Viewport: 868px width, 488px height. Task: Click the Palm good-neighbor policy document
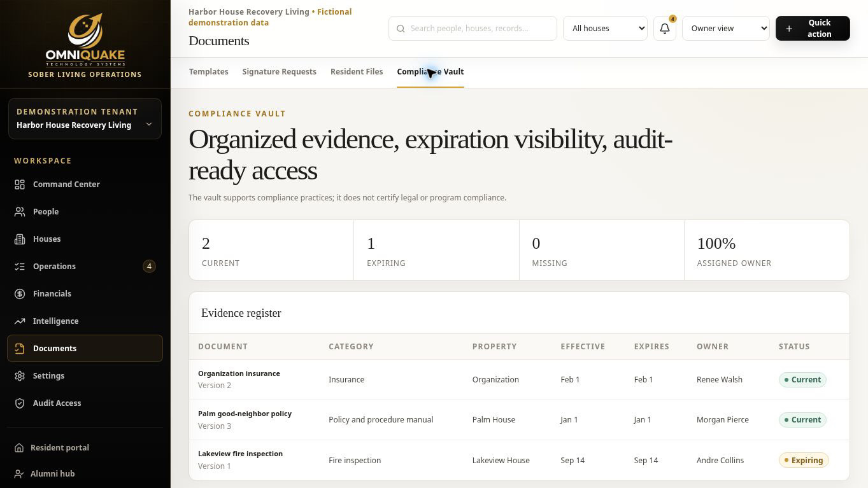[x=245, y=414]
